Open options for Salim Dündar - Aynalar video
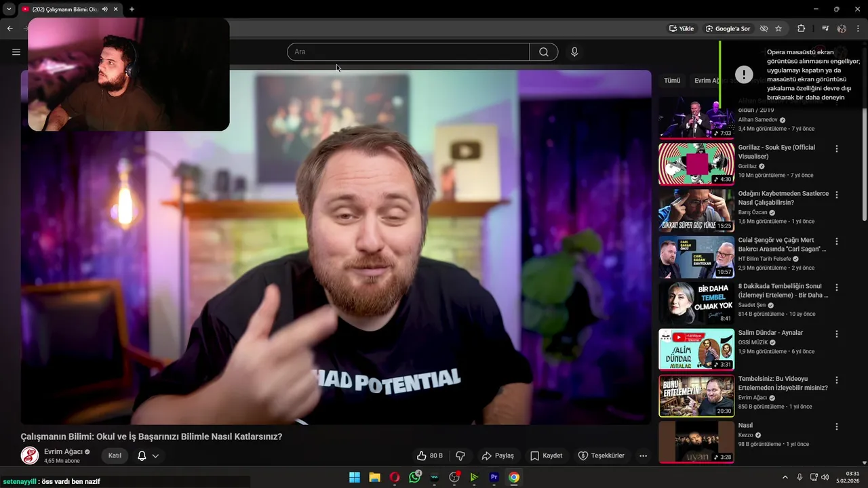868x488 pixels. point(837,333)
